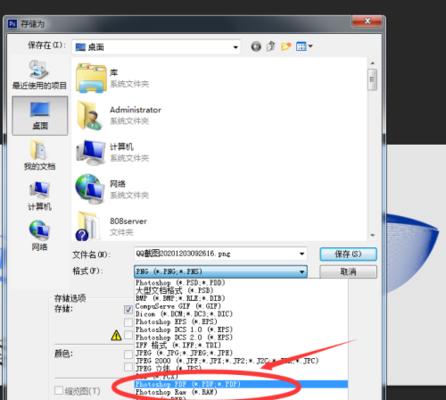The height and width of the screenshot is (400, 446).
Task: Collapse the 格式 format dropdown
Action: pos(302,272)
